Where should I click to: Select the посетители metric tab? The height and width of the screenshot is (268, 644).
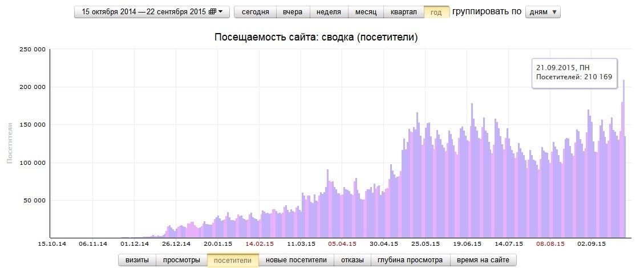pos(233,260)
